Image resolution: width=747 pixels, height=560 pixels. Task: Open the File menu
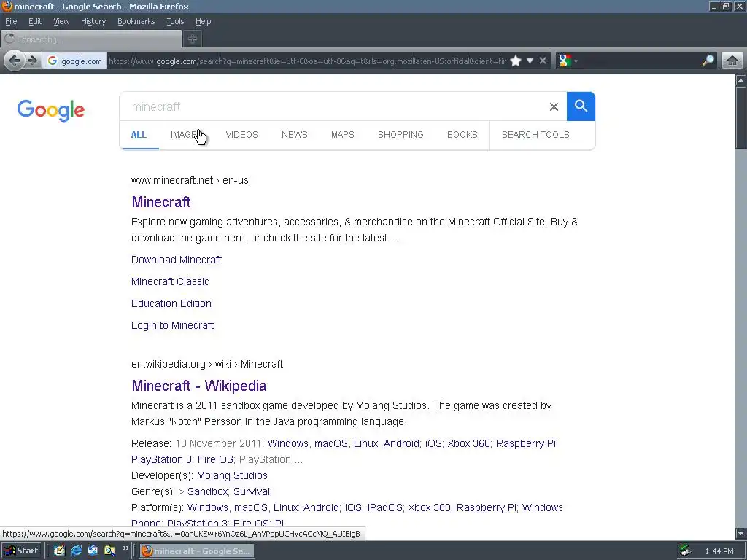point(11,21)
